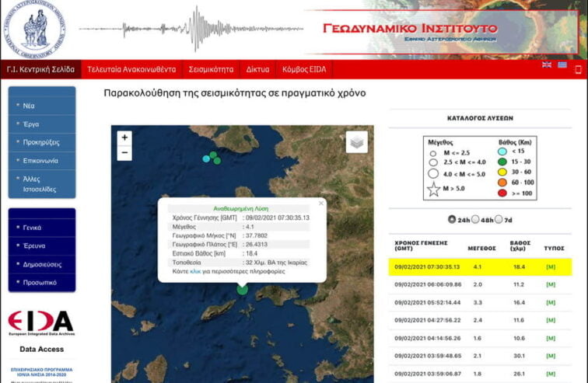Switch language to Greek flag

pyautogui.click(x=562, y=64)
